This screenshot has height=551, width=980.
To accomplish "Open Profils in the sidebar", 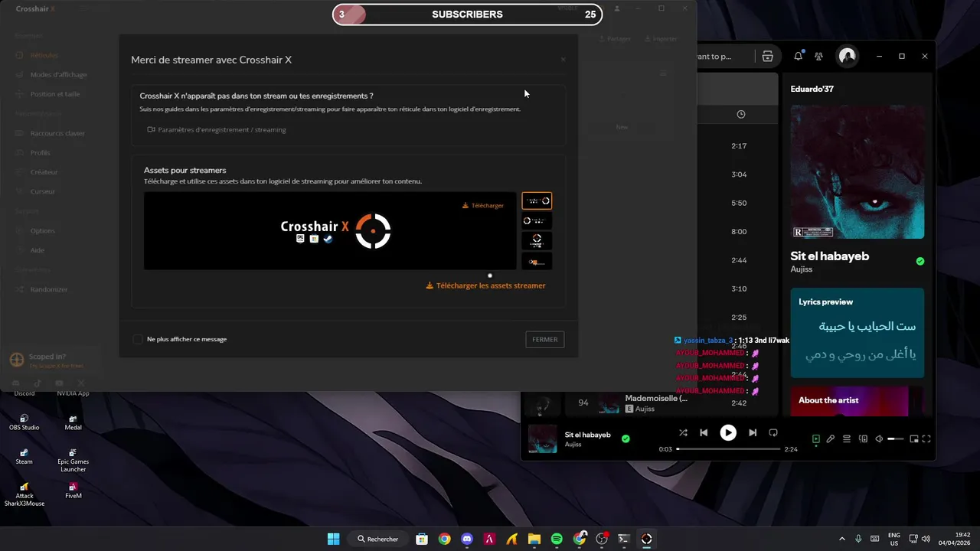I will tap(33, 153).
